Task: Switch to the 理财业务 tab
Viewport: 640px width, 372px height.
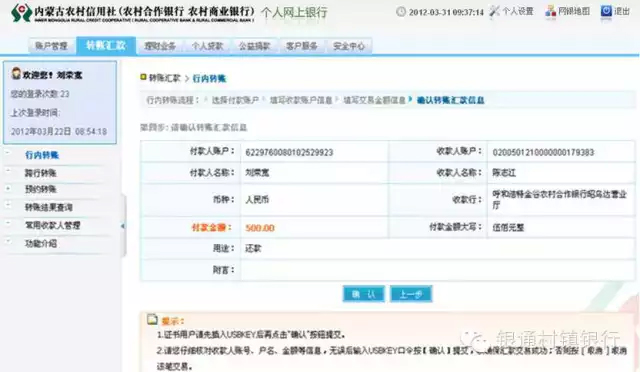Action: coord(160,46)
